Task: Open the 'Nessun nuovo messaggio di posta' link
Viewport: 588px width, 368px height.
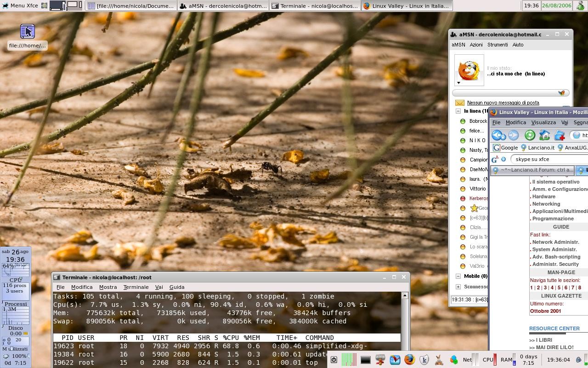Action: coord(503,103)
